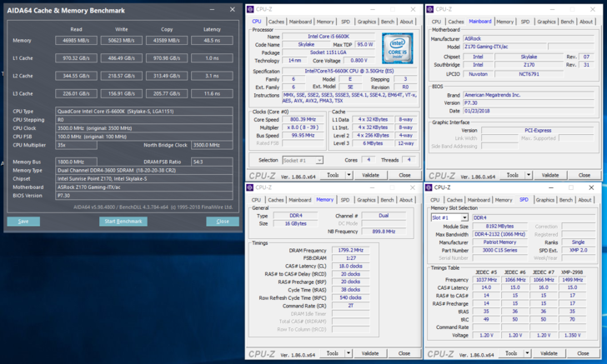Viewport: 607px width, 364px height.
Task: Click the Memory Read 46985 MB/s result field
Action: click(77, 40)
